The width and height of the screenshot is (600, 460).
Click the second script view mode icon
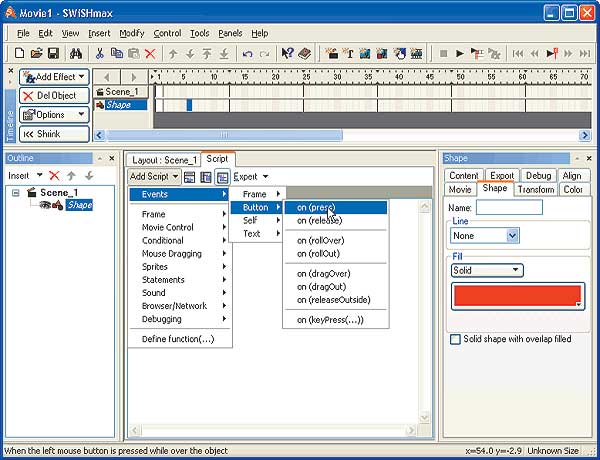tap(206, 177)
